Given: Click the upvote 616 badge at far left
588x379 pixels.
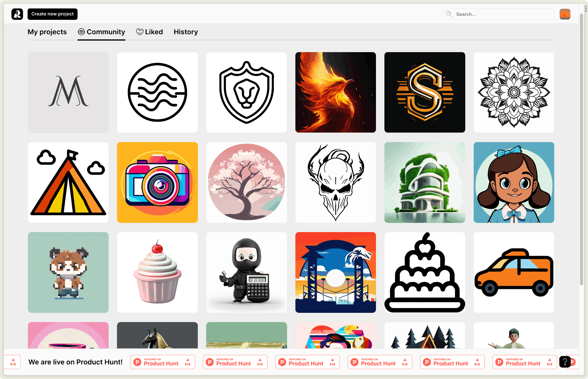Looking at the screenshot, I should coord(13,362).
